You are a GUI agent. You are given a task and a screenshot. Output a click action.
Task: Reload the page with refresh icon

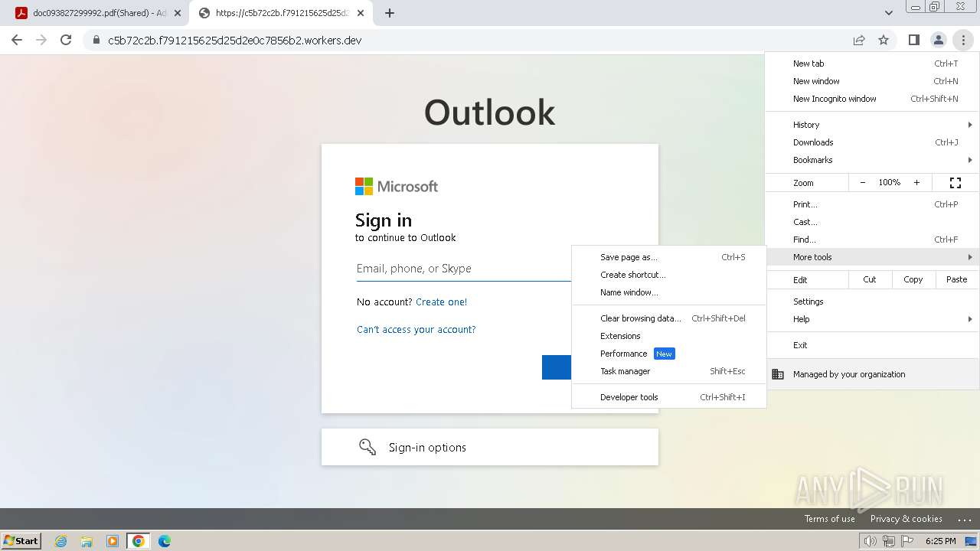point(66,40)
